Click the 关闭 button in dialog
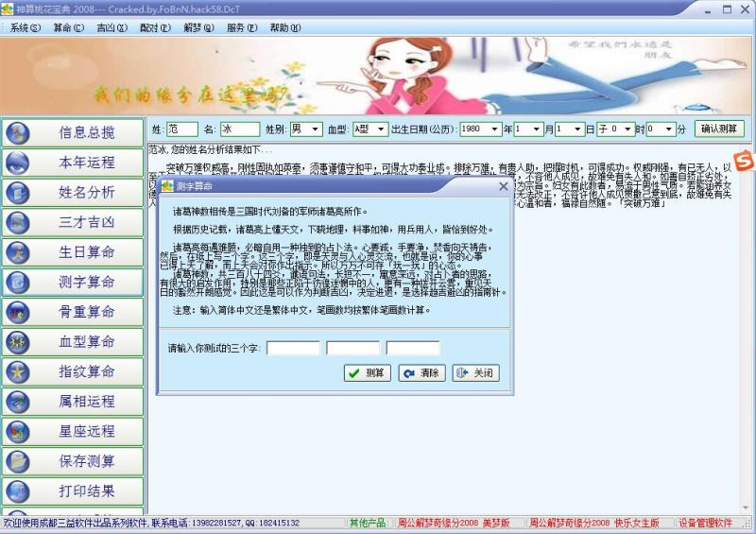Image resolution: width=756 pixels, height=534 pixels. tap(476, 373)
